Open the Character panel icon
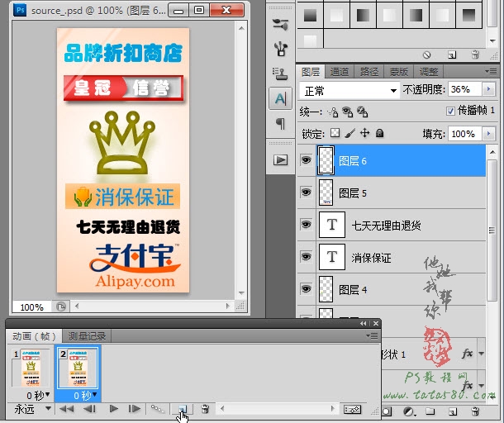The height and width of the screenshot is (423, 504). [x=281, y=98]
